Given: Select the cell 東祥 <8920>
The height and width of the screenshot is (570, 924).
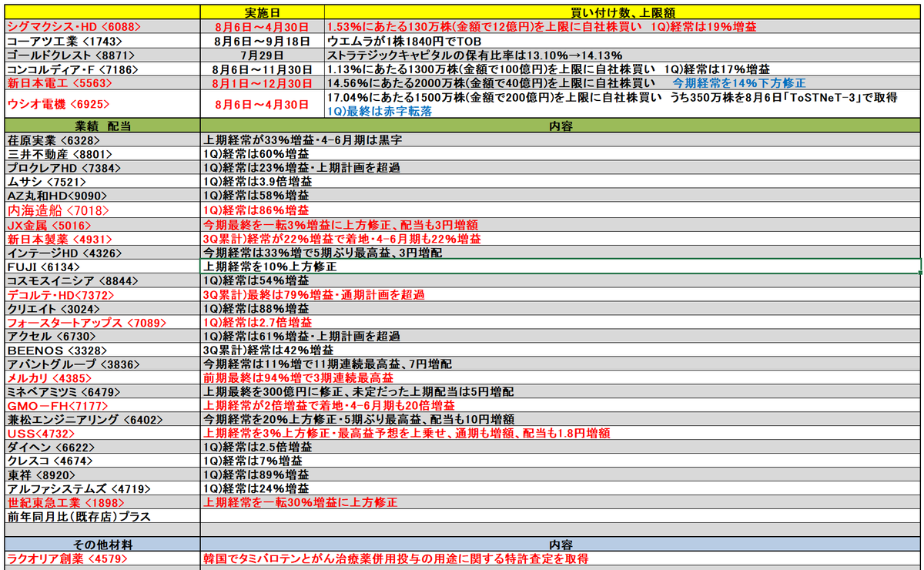Looking at the screenshot, I should (x=102, y=474).
